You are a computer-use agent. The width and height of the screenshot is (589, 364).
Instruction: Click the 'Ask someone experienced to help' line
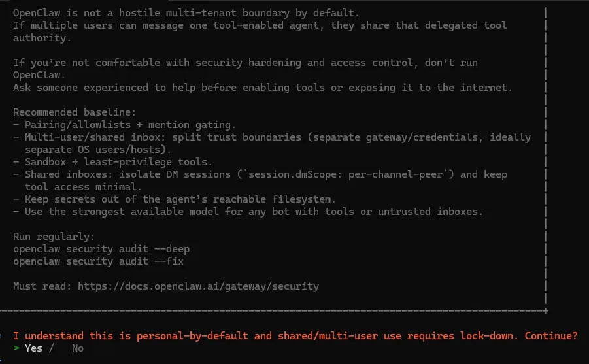pos(263,88)
